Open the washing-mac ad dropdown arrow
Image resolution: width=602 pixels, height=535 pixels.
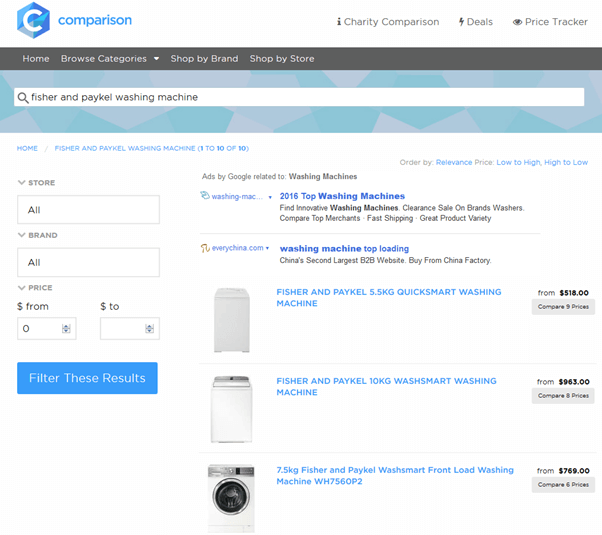(x=270, y=197)
